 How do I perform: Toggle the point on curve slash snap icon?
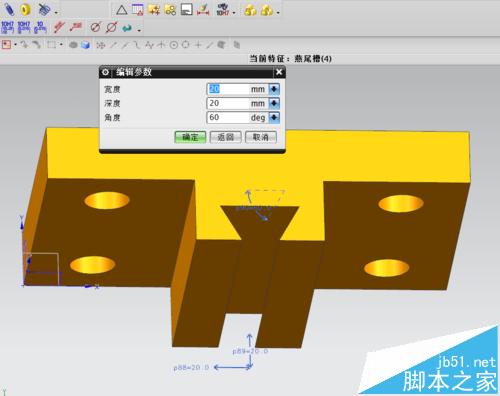(x=209, y=45)
